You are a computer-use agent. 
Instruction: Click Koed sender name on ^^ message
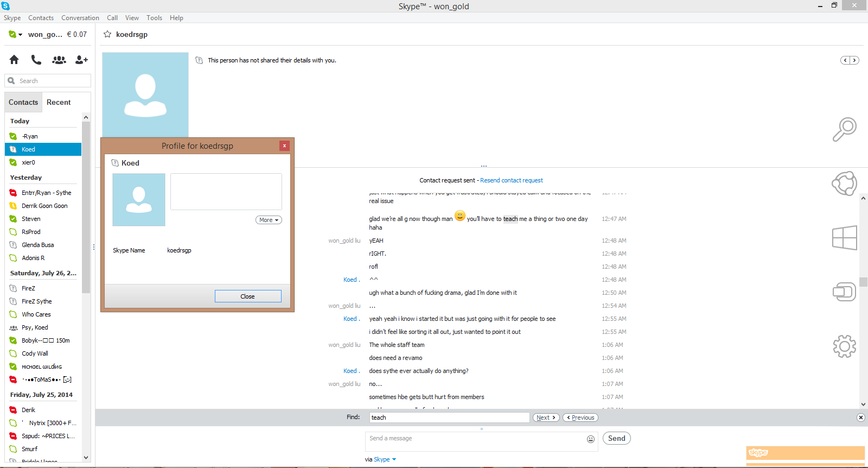(352, 280)
